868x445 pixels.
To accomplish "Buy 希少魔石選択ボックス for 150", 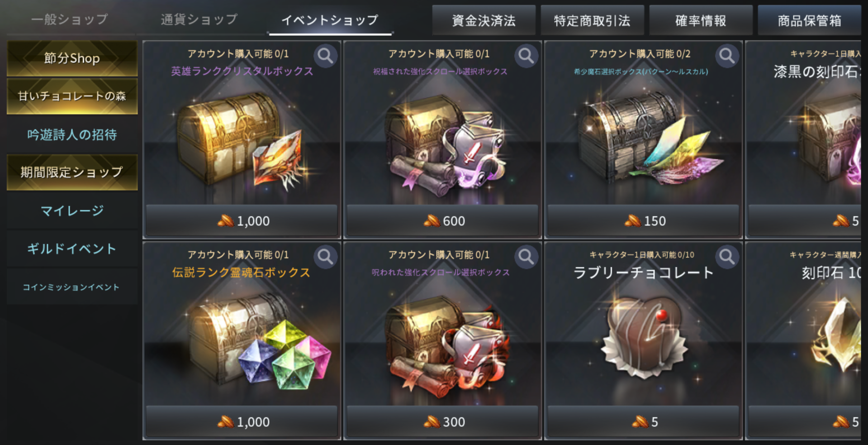I will (643, 220).
